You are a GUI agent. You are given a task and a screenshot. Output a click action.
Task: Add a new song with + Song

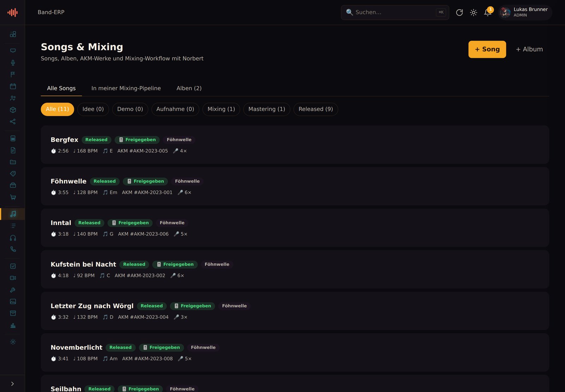[x=487, y=49]
